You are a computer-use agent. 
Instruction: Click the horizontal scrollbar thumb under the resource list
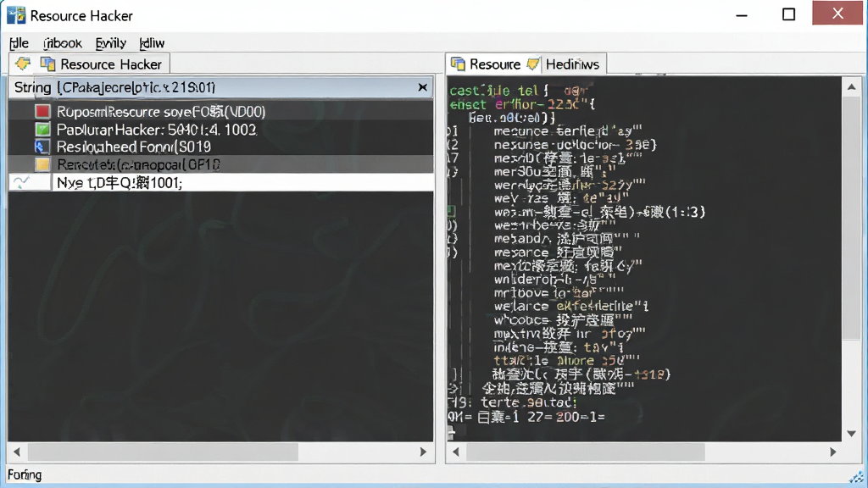[163, 452]
